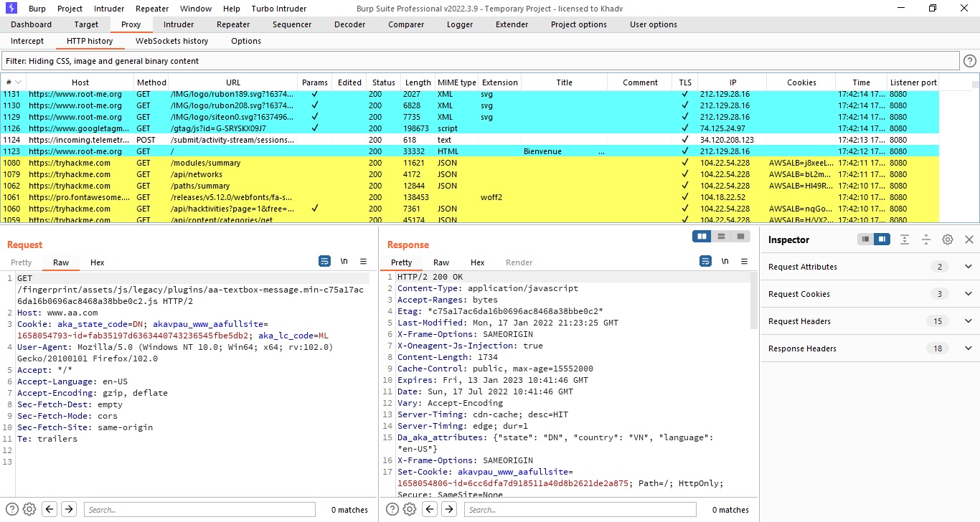Open the Project options tab
980x522 pixels.
tap(579, 24)
